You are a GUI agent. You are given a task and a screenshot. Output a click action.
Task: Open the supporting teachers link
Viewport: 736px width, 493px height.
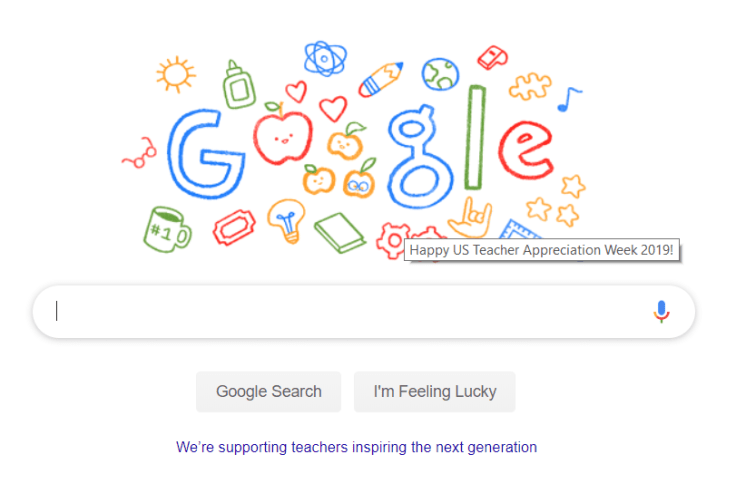click(x=356, y=447)
